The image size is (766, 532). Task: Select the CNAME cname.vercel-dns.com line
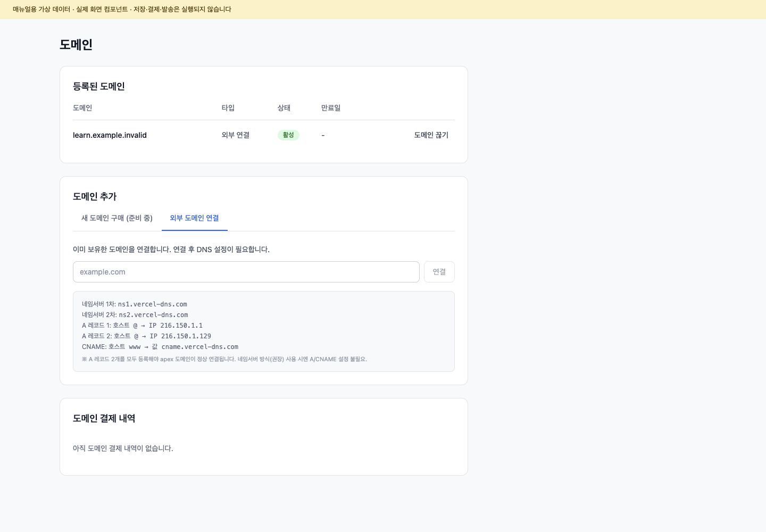pos(160,347)
